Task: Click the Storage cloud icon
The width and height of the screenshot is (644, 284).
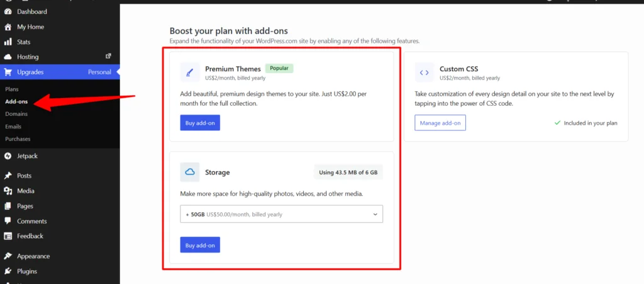Action: [x=190, y=172]
